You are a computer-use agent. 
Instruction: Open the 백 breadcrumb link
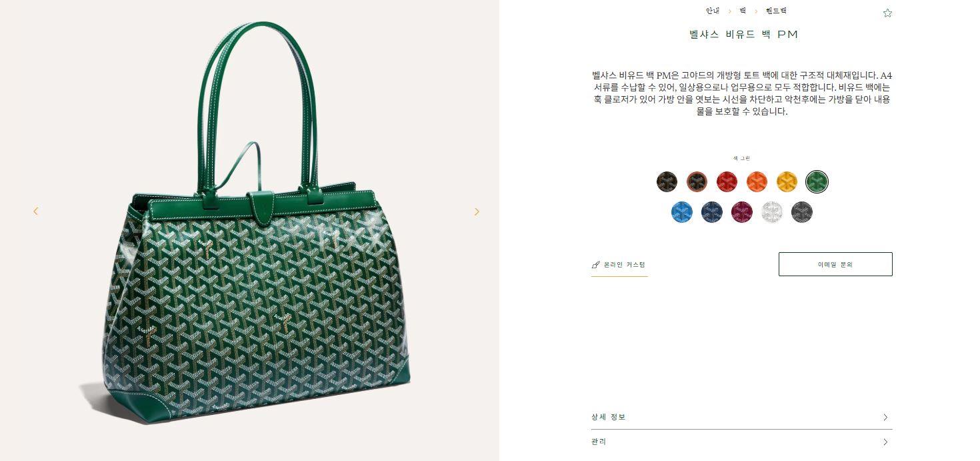coord(743,11)
